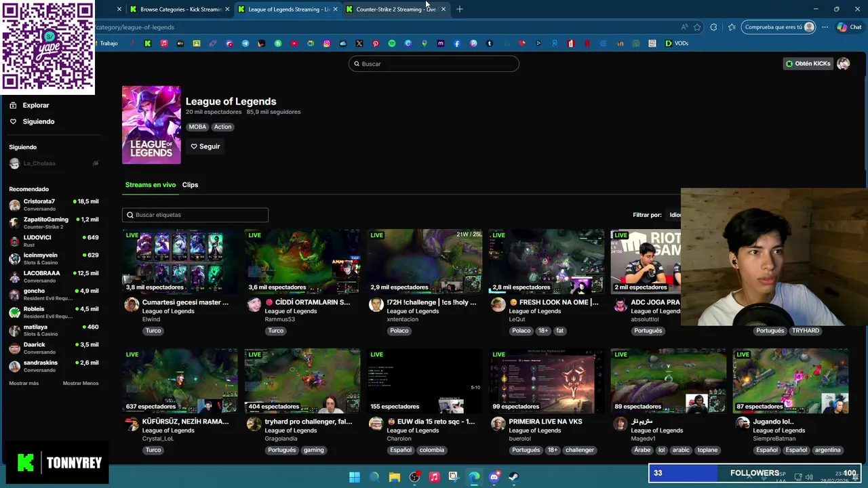Open Discord from taskbar
This screenshot has height=488, width=868.
tap(494, 477)
